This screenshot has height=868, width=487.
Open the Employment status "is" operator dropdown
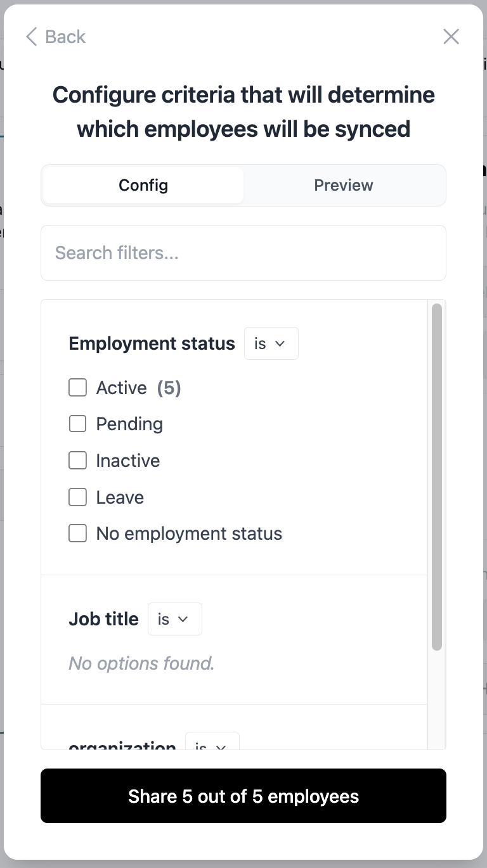pos(271,343)
